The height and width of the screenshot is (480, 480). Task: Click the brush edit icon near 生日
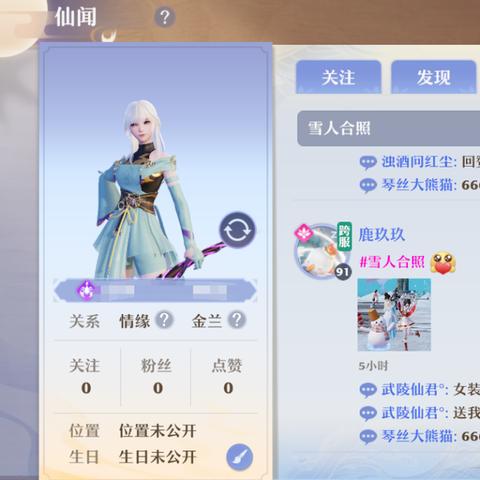pyautogui.click(x=239, y=457)
